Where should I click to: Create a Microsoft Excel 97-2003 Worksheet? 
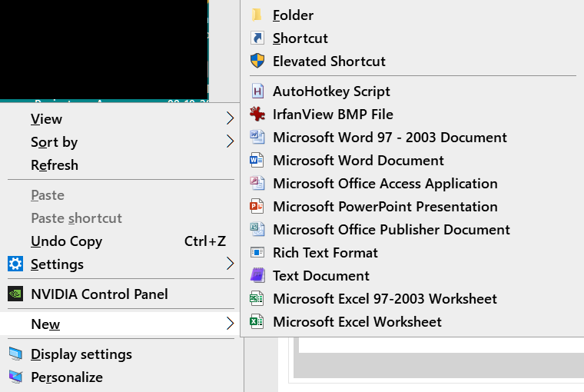click(413, 299)
